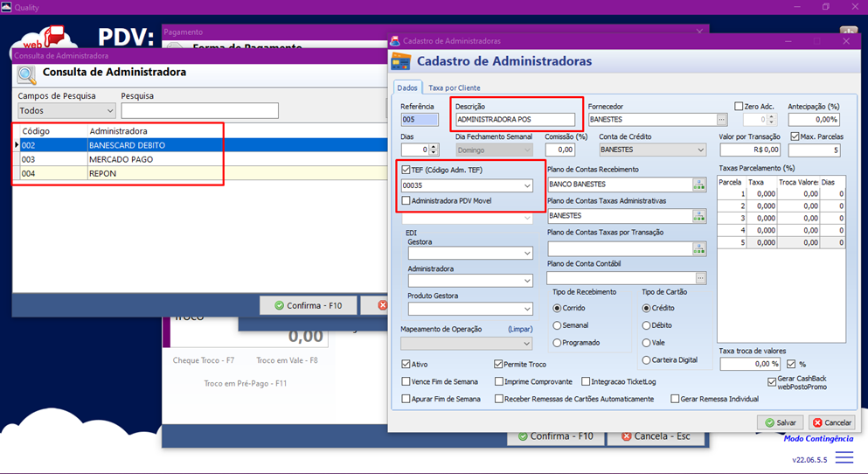
Task: Click the Referência field 005
Action: [420, 119]
